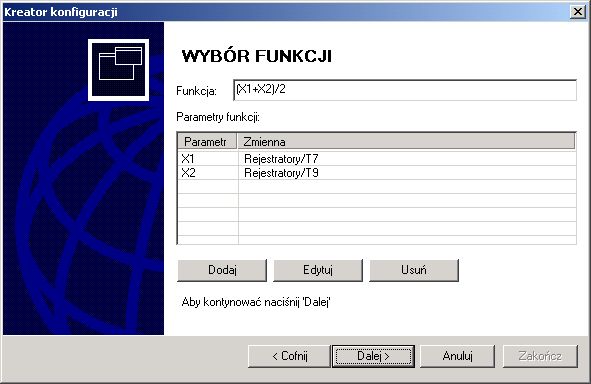Screen dimensions: 591x384
Task: Click the Parametr column header
Action: (207, 142)
